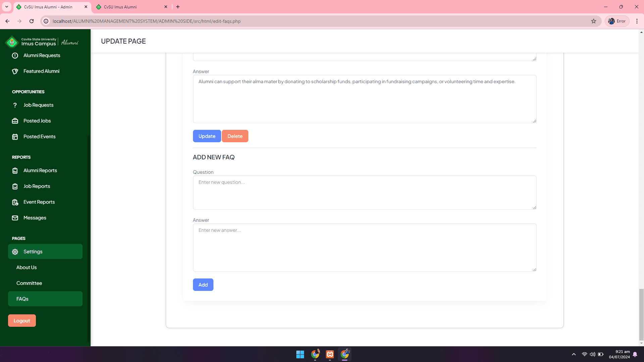Update the existing FAQ entry
Screen dimensions: 644x362
[x=207, y=136]
